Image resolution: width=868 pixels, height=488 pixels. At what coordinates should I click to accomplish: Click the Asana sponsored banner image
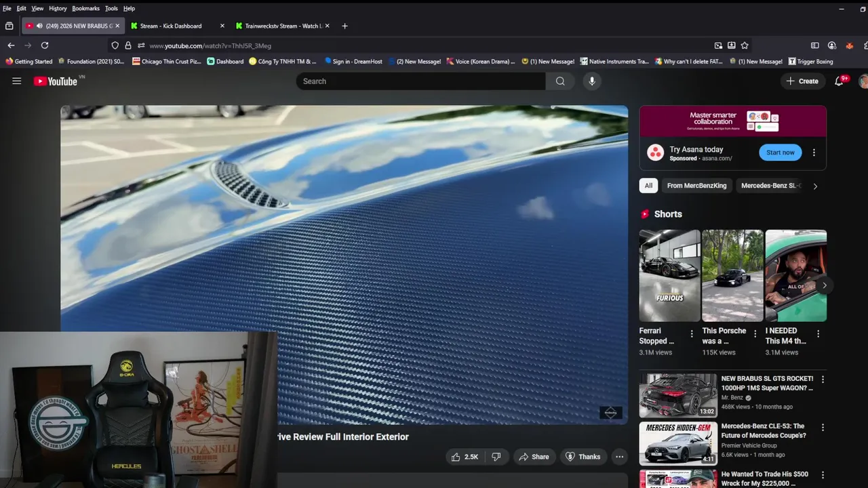tap(733, 121)
